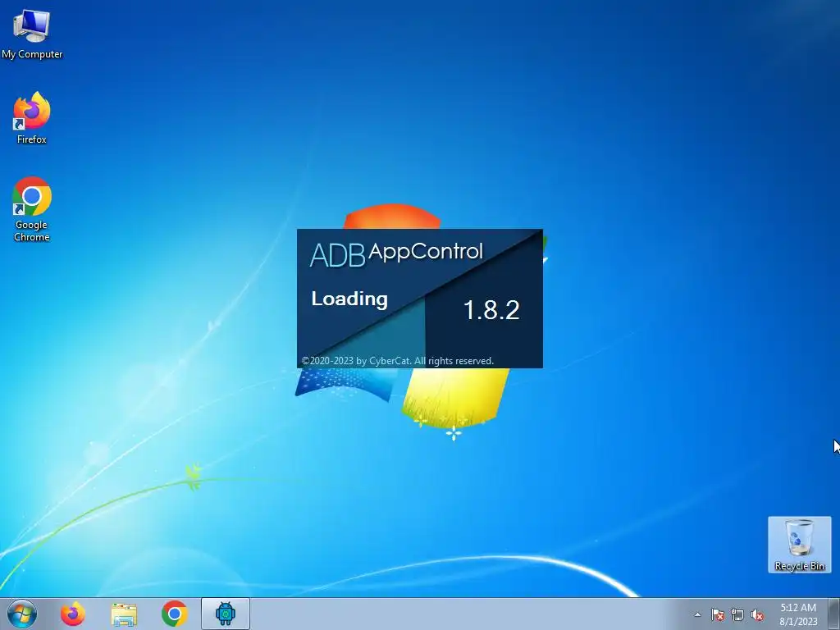This screenshot has width=840, height=630.
Task: Open the network tray icon
Action: click(737, 614)
